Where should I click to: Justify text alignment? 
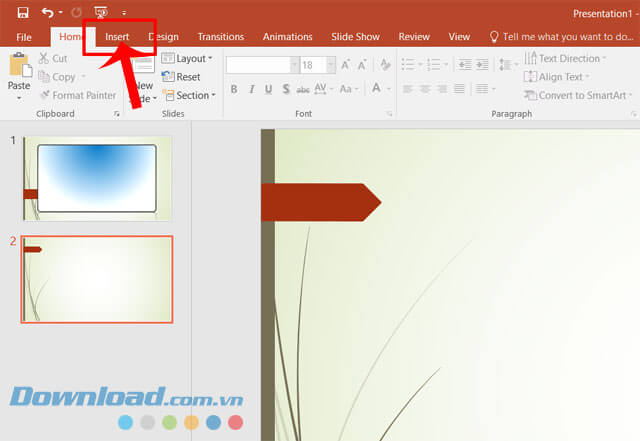pyautogui.click(x=459, y=89)
